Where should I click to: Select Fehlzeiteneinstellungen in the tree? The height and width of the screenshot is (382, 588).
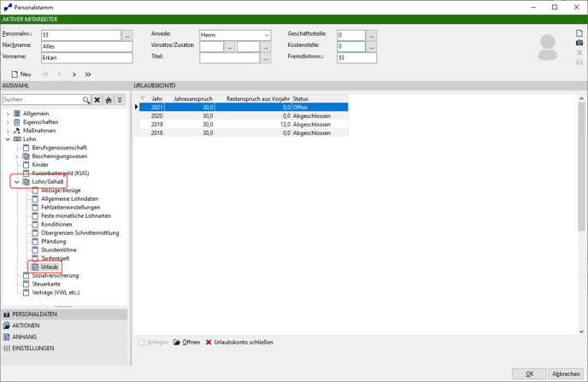click(x=70, y=208)
